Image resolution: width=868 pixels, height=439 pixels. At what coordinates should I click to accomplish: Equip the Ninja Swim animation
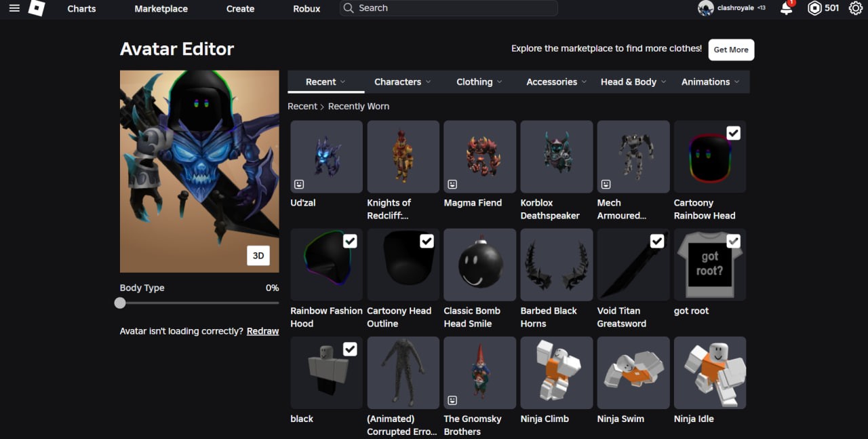633,373
